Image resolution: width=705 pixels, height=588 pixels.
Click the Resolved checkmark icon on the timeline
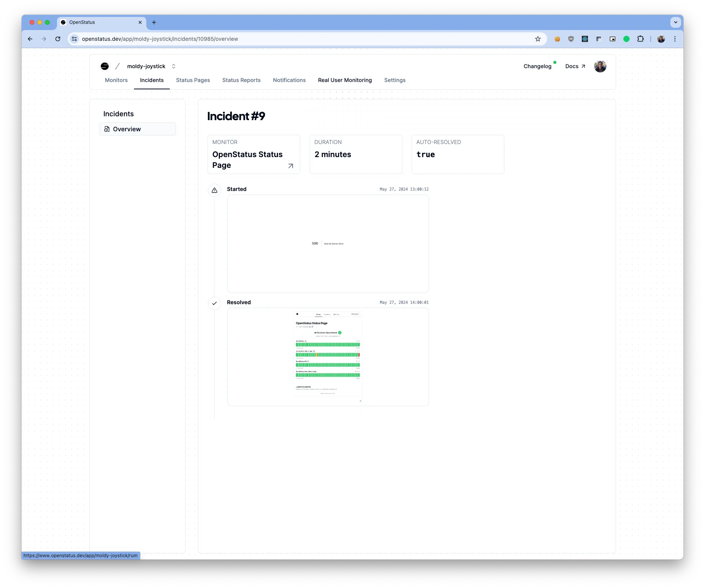coord(214,303)
